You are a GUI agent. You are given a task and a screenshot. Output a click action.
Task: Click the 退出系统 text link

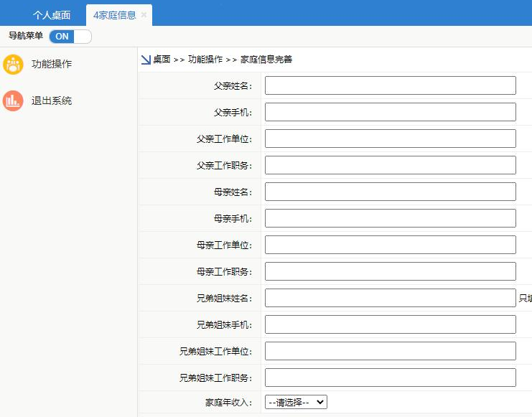52,101
